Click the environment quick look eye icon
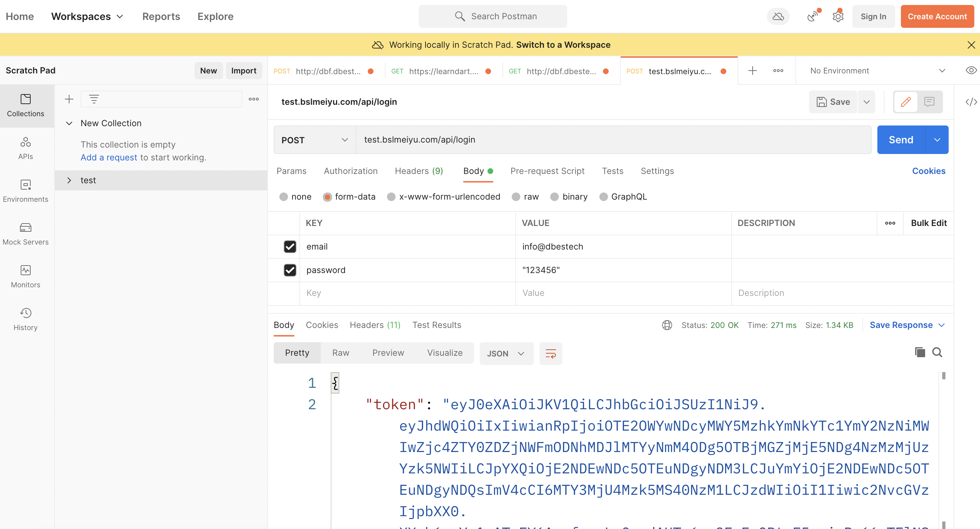The image size is (980, 529). point(971,71)
